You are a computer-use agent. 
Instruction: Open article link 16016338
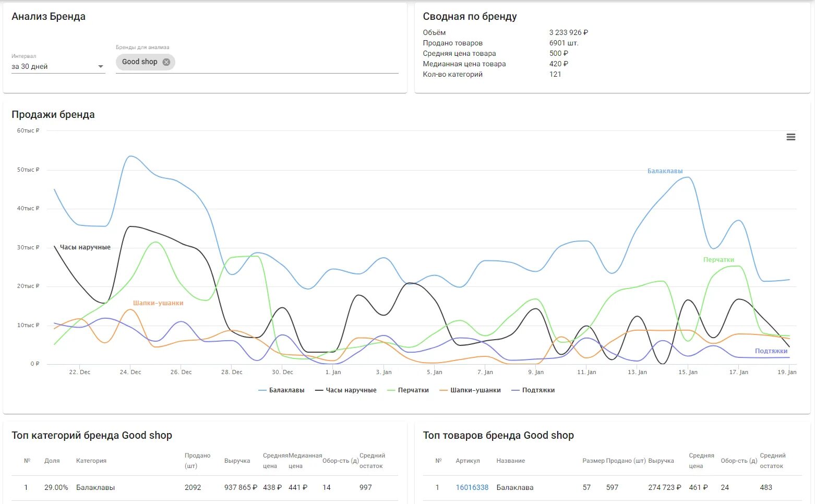[472, 487]
